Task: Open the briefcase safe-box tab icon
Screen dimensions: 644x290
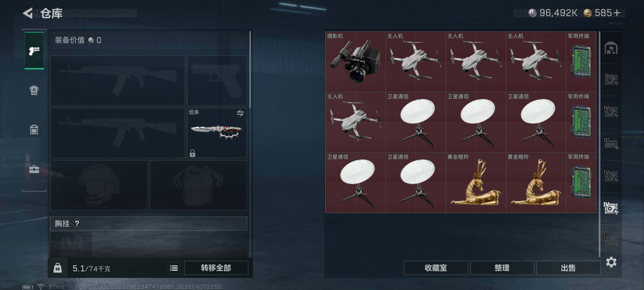Action: 34,169
